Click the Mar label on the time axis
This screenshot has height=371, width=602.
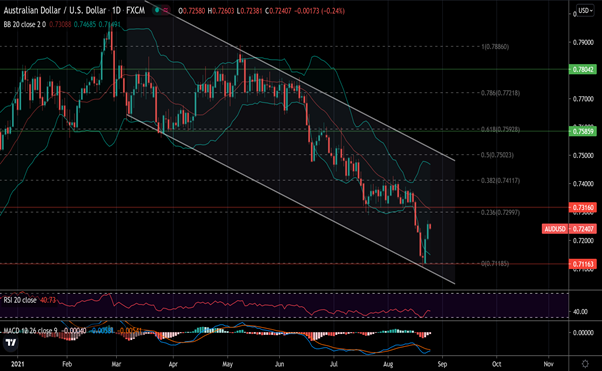(116, 364)
